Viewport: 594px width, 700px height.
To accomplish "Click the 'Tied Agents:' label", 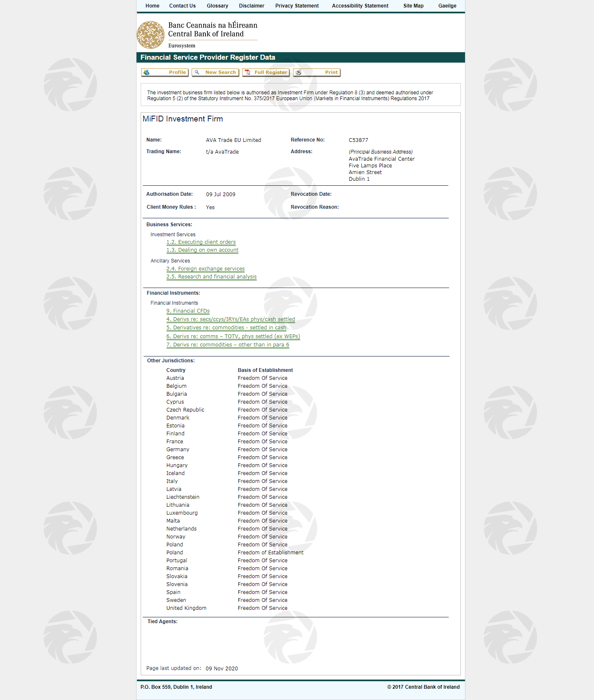I will click(162, 622).
